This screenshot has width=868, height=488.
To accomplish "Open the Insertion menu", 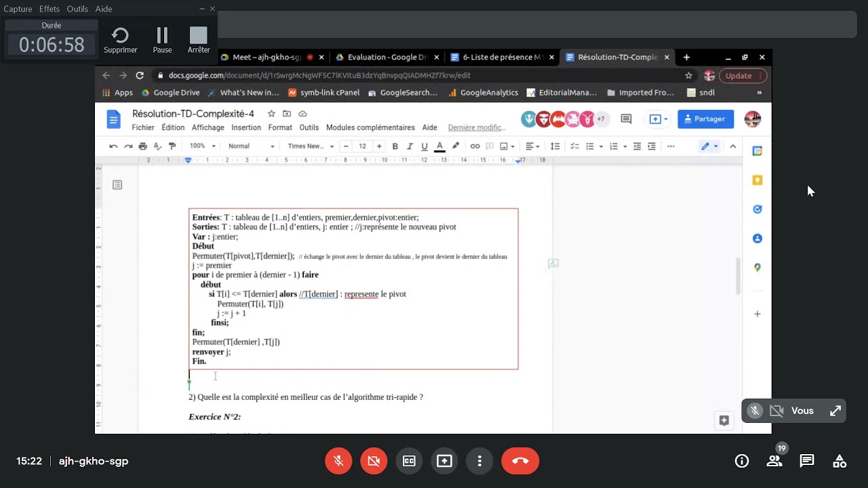I will pyautogui.click(x=246, y=127).
